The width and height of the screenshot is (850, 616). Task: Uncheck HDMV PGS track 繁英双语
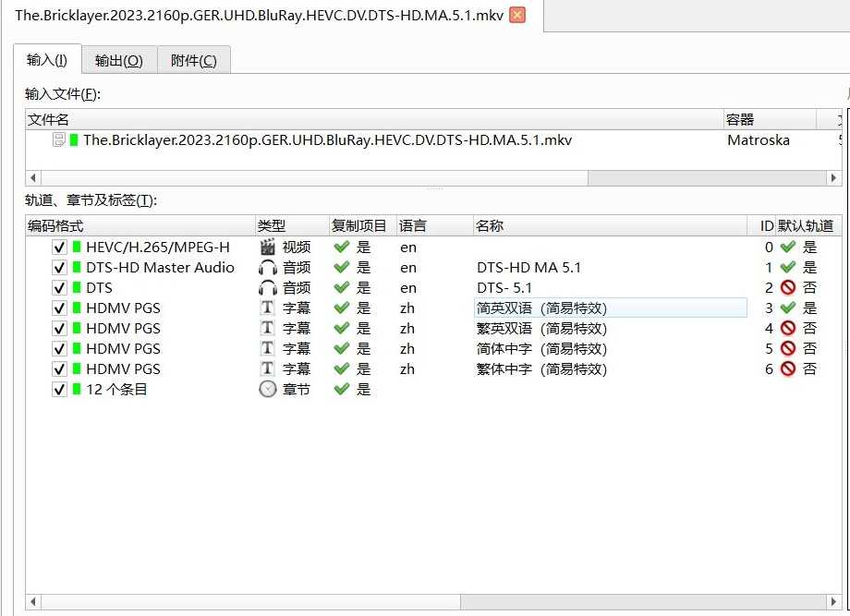pos(59,328)
